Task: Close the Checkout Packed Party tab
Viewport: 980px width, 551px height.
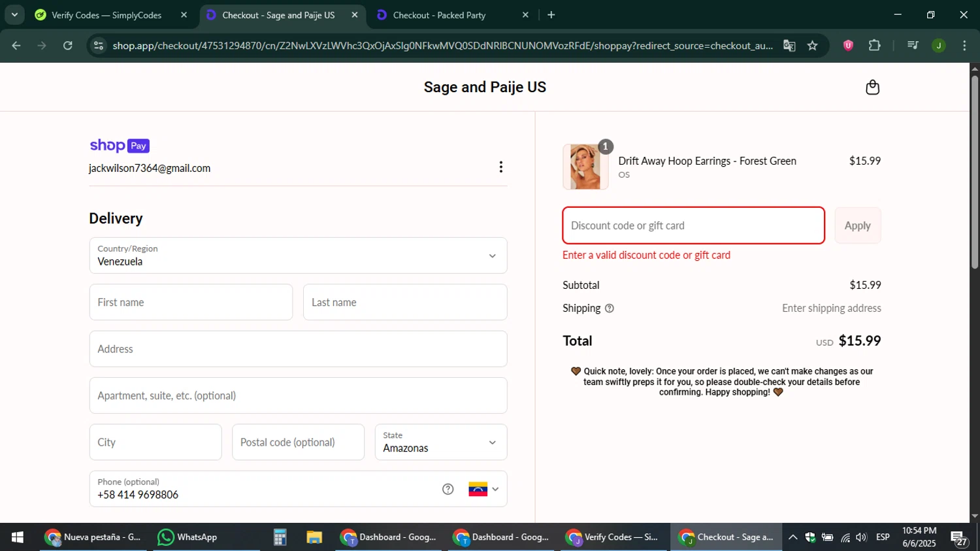Action: [x=525, y=14]
